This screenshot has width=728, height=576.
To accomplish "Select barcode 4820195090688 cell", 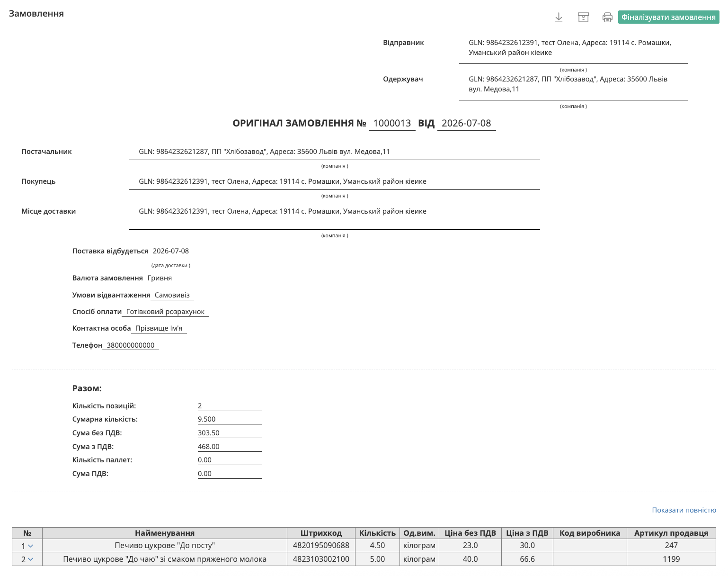I will (x=321, y=546).
